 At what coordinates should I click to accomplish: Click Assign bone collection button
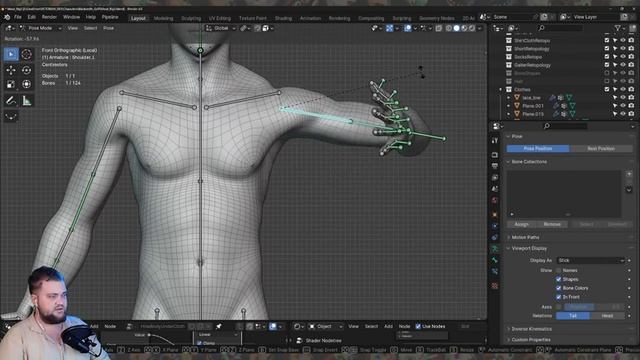coord(522,224)
